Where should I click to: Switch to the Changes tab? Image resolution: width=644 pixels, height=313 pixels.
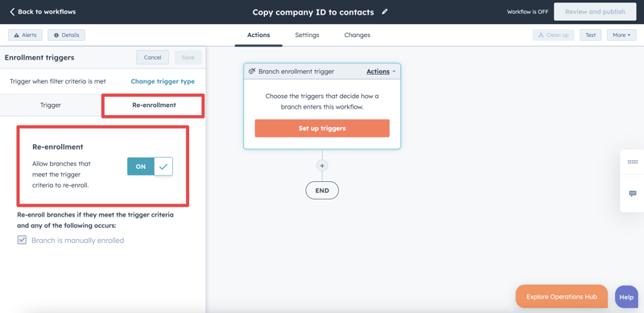click(357, 35)
